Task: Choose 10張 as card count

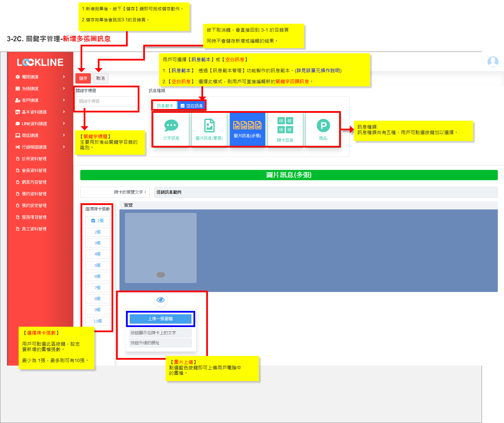Action: (x=97, y=321)
